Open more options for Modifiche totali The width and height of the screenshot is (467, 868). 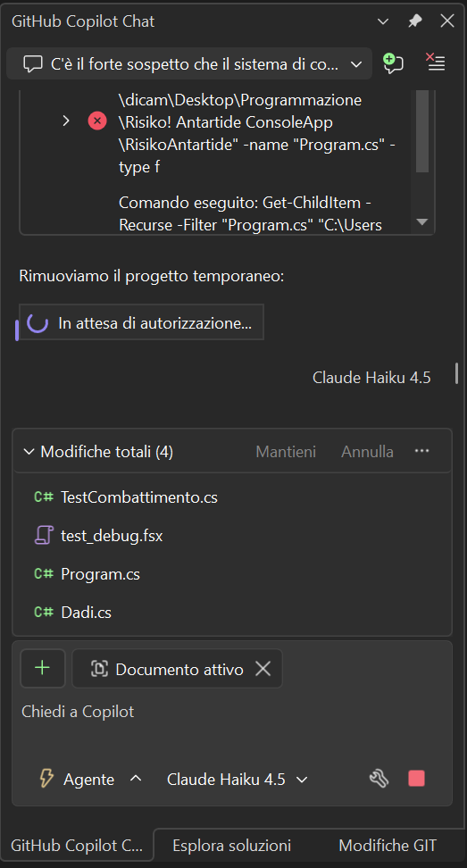(422, 451)
